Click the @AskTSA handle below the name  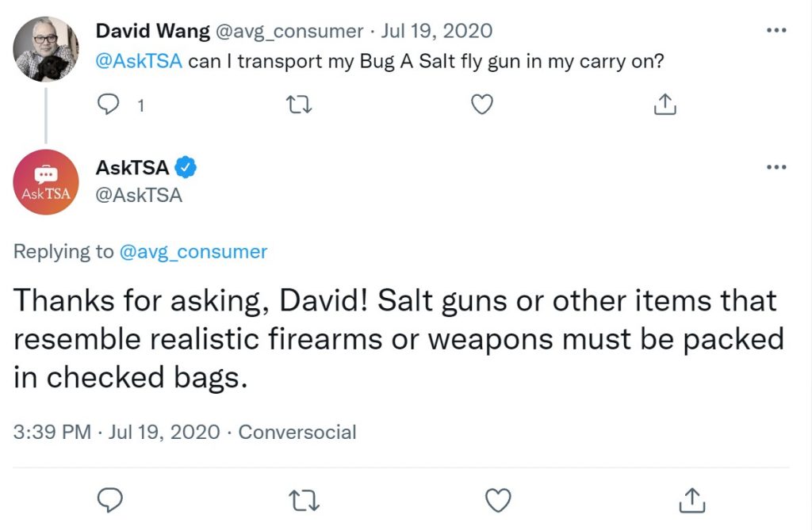139,196
